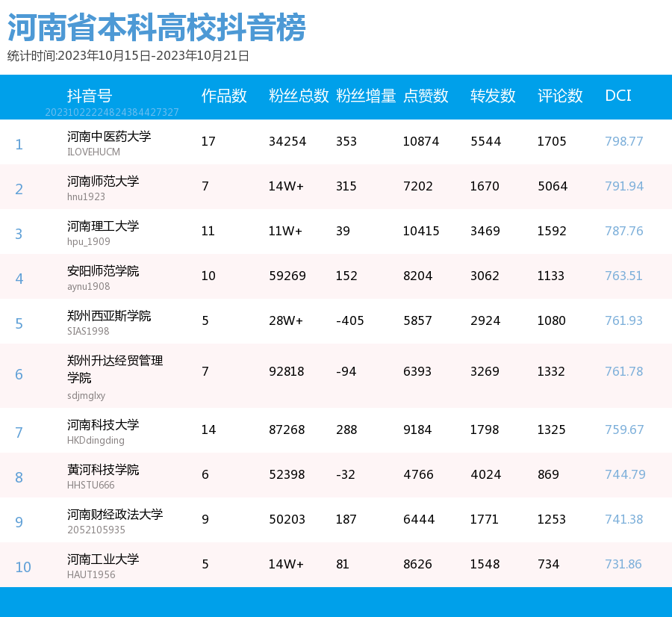
Task: Click the account ID 2052105935
Action: point(96,530)
